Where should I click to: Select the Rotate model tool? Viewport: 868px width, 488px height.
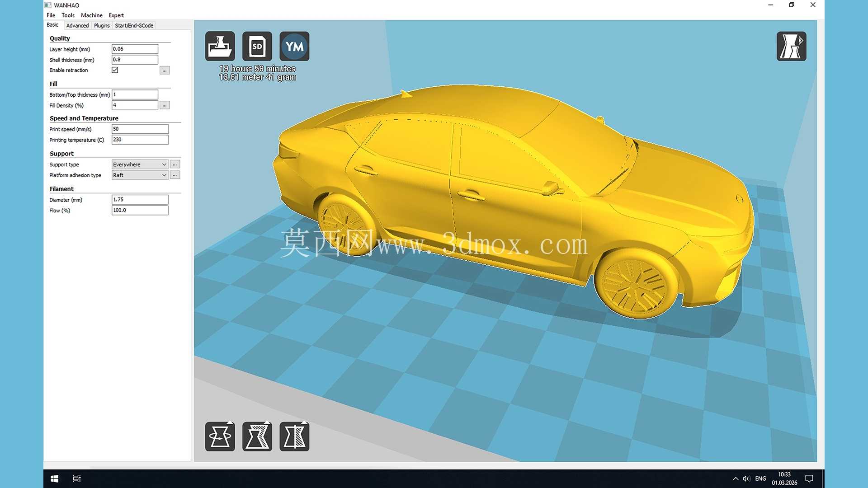(220, 436)
